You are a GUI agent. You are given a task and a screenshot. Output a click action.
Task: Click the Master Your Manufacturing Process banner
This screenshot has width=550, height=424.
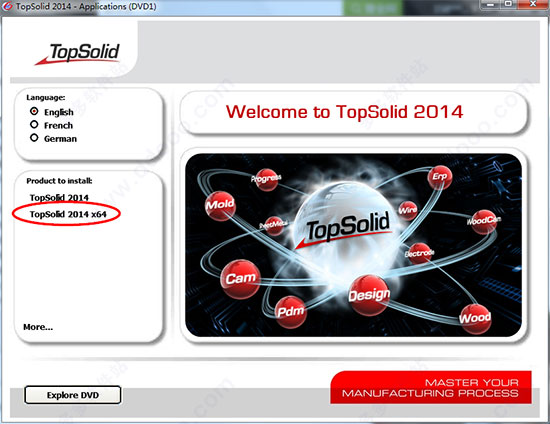pos(431,388)
